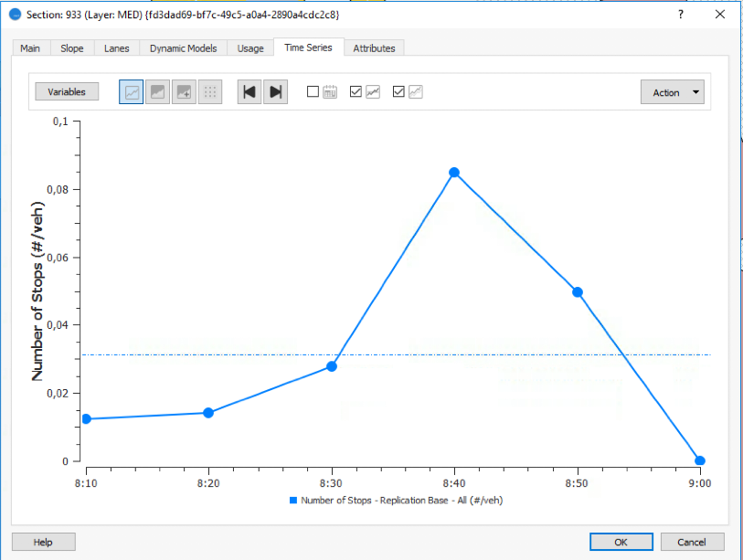
Task: Enable the calendar date checkbox
Action: [x=313, y=91]
